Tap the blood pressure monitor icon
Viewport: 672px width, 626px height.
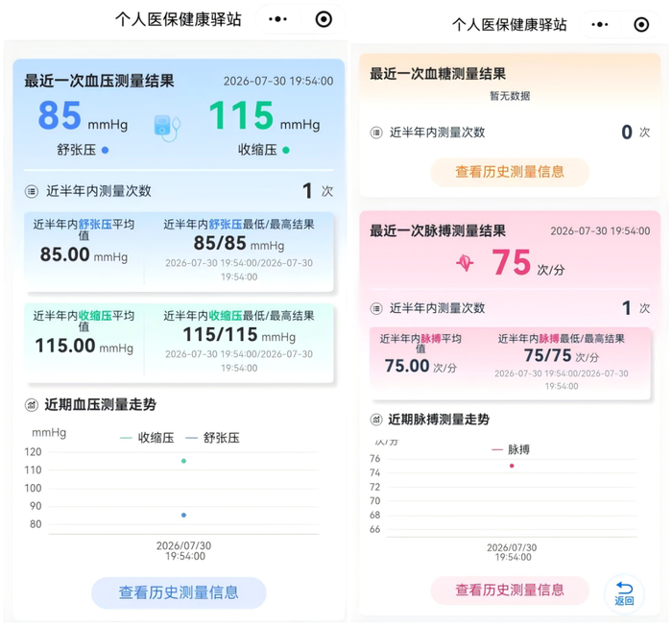point(167,128)
